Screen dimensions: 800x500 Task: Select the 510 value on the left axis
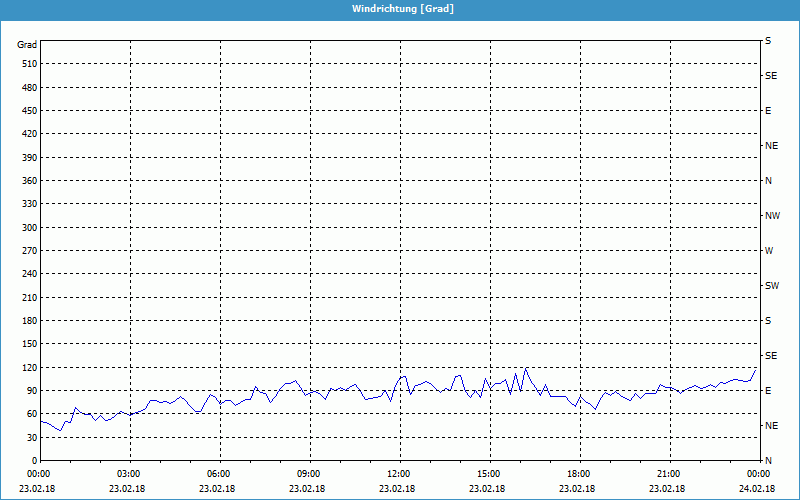point(27,64)
